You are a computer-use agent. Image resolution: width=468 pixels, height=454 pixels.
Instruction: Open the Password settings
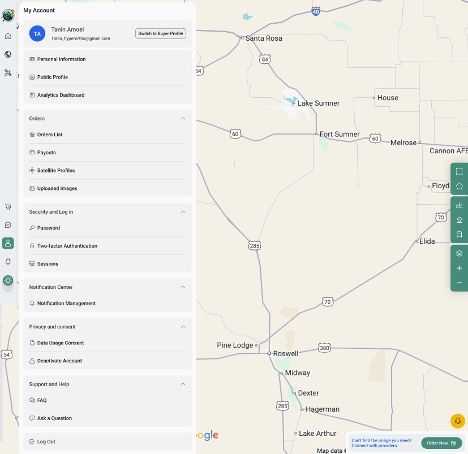[x=107, y=228]
